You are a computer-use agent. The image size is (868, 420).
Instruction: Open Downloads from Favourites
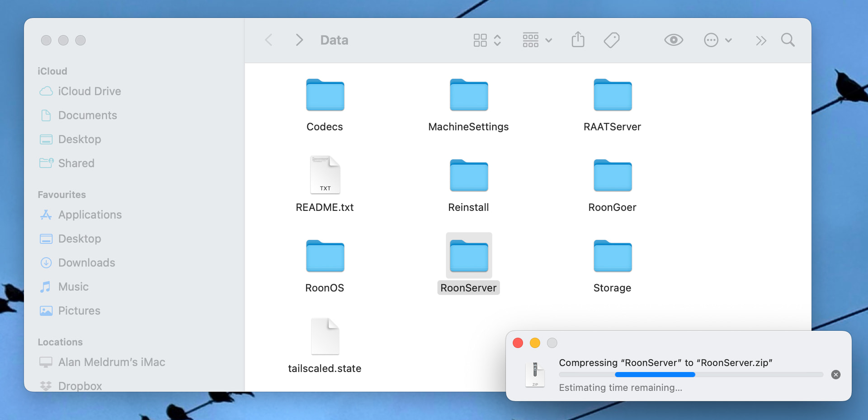point(86,262)
